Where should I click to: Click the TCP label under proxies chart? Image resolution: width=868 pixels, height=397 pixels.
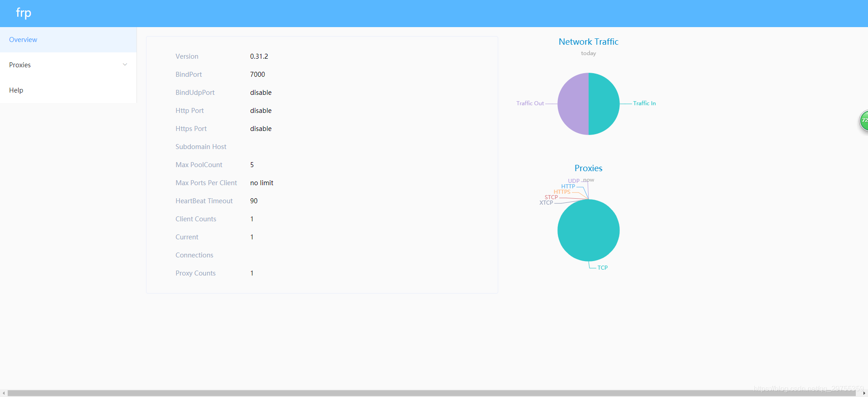tap(603, 268)
